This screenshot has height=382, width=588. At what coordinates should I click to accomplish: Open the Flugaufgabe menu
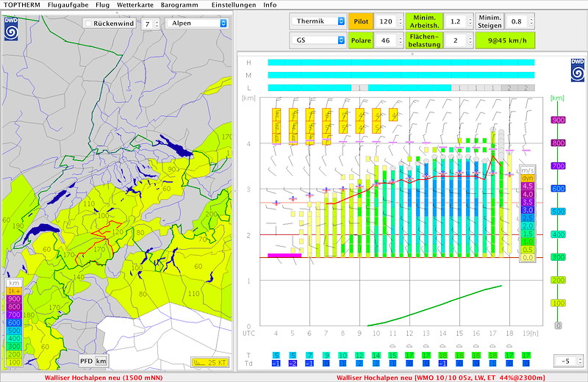(x=68, y=5)
